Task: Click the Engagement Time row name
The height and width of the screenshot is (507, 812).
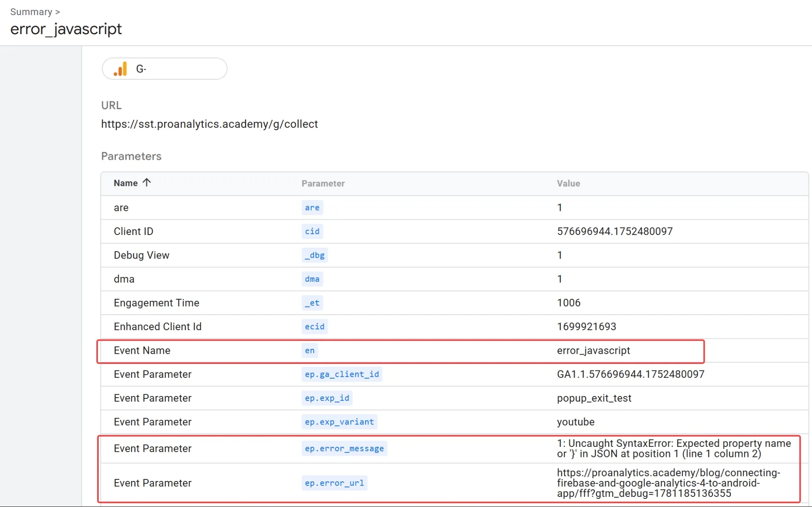Action: (156, 303)
